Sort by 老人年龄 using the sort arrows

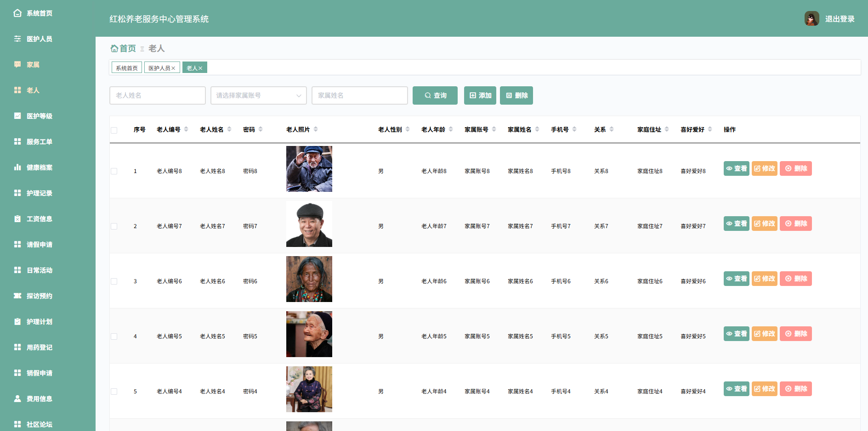click(x=451, y=129)
